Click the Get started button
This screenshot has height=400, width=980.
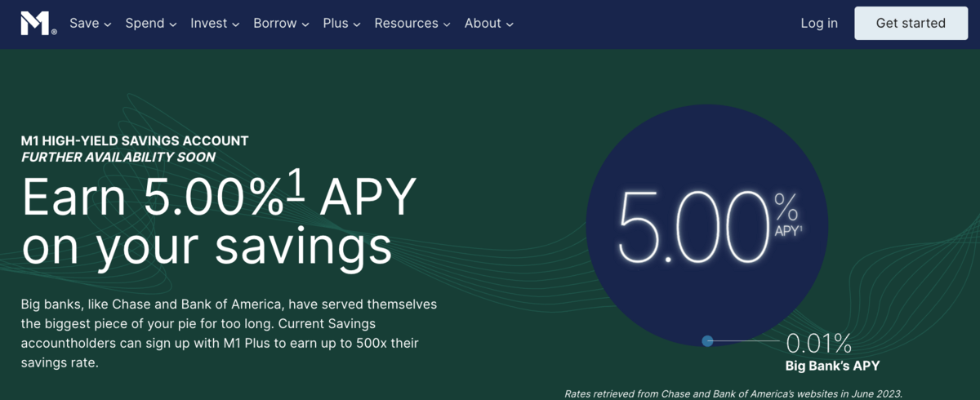click(911, 23)
